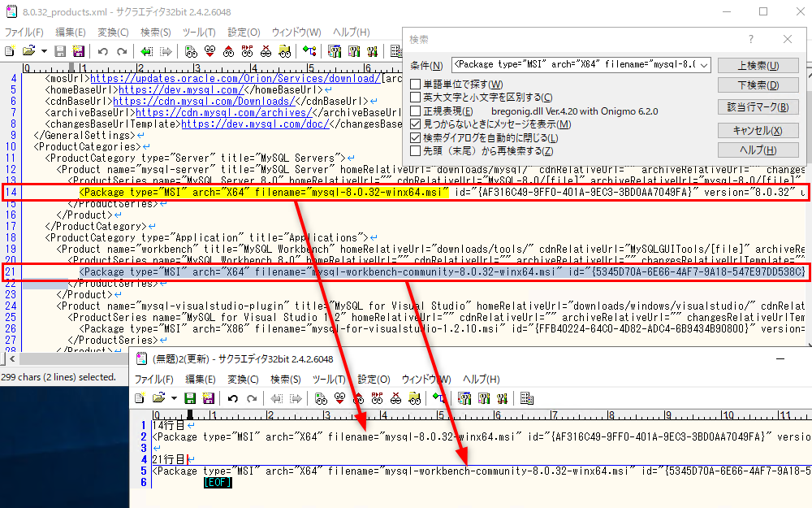The width and height of the screenshot is (812, 508).
Task: Enable 英大文字と小文字を区別する(C) checkbox
Action: click(415, 97)
